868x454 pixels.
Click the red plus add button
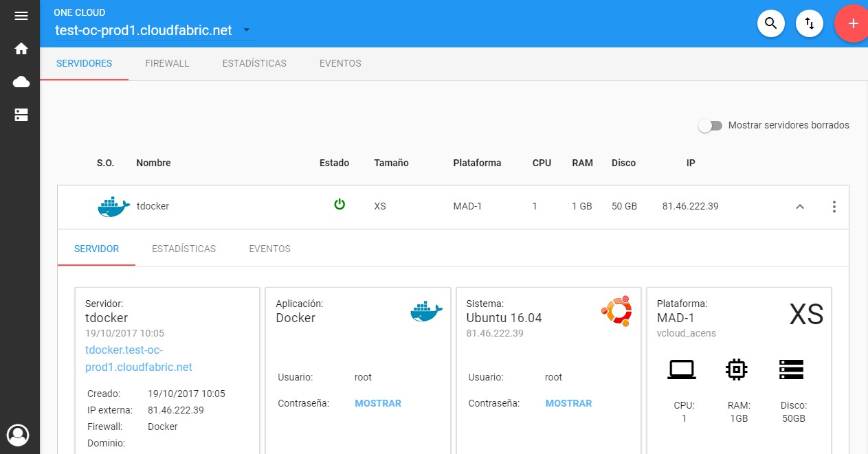coord(852,23)
